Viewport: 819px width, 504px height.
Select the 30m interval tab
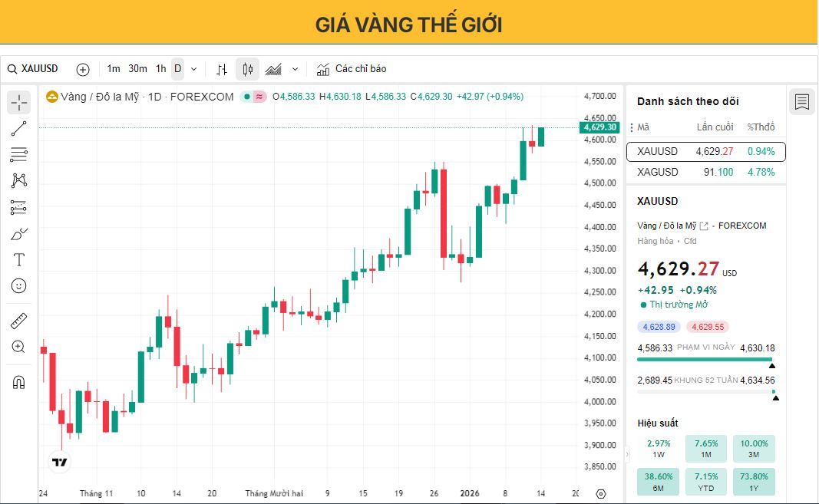point(137,69)
